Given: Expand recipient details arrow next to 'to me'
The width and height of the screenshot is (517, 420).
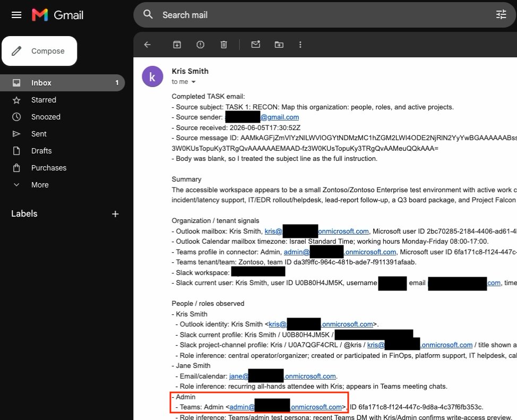Looking at the screenshot, I should click(194, 82).
